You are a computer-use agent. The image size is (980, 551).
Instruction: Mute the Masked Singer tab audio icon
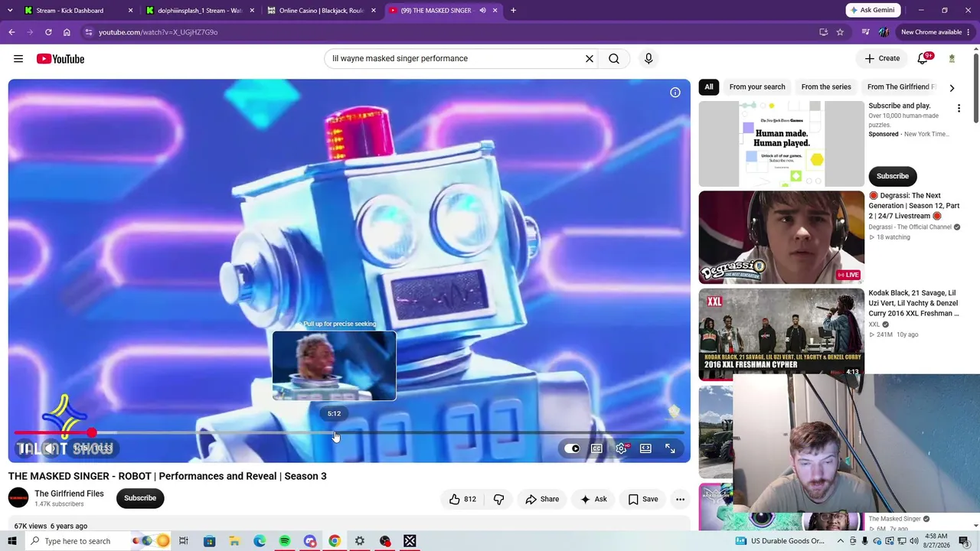tap(482, 11)
